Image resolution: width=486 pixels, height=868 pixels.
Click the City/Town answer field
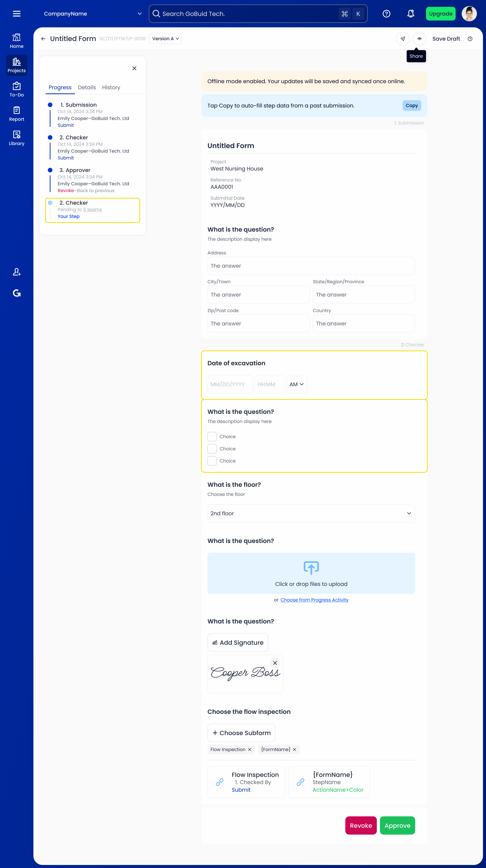tap(259, 295)
